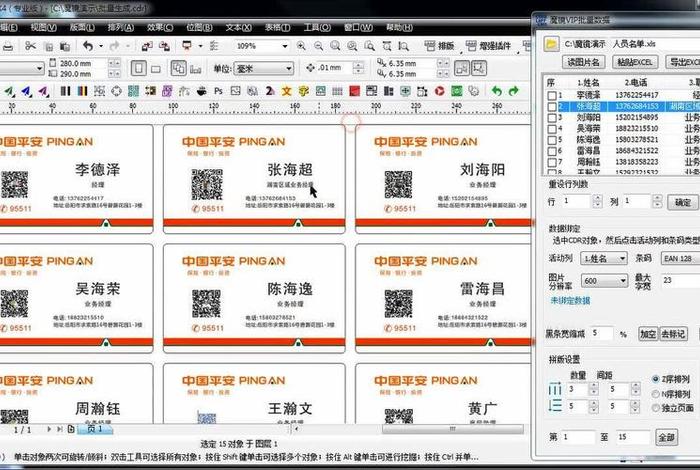Click the red square plugin icon

pos(354,91)
